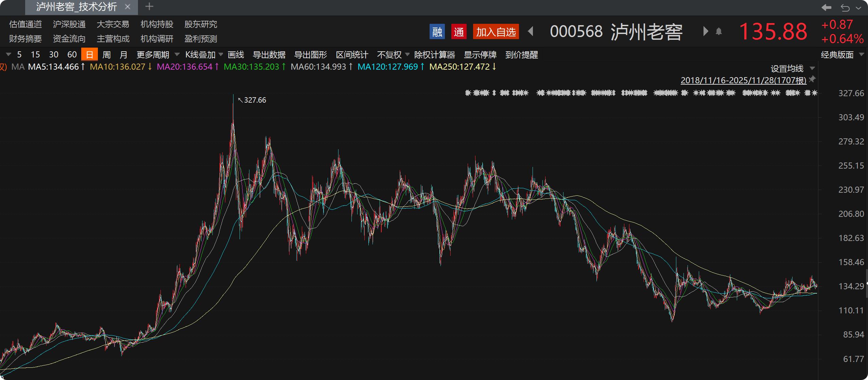Switch to weekly 周 K-line period
The image size is (868, 380).
point(106,55)
